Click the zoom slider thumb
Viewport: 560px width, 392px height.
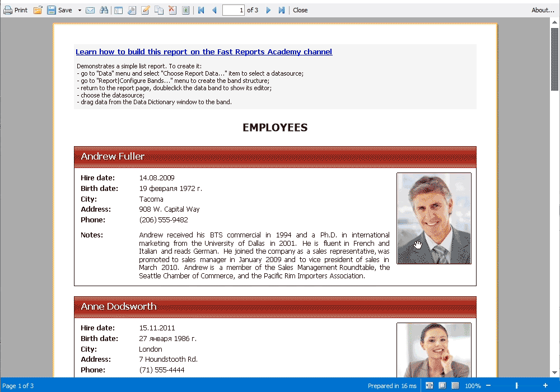(x=516, y=386)
